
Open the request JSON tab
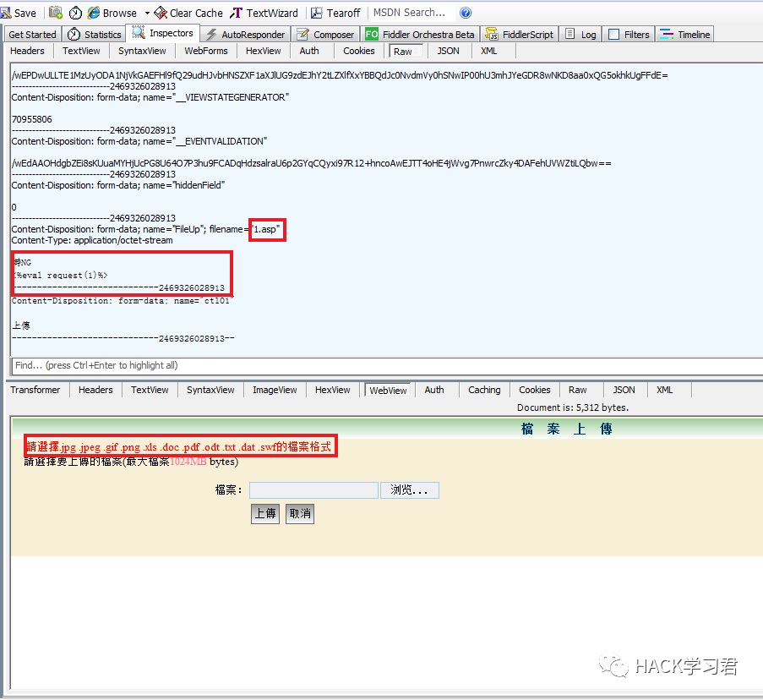point(448,51)
